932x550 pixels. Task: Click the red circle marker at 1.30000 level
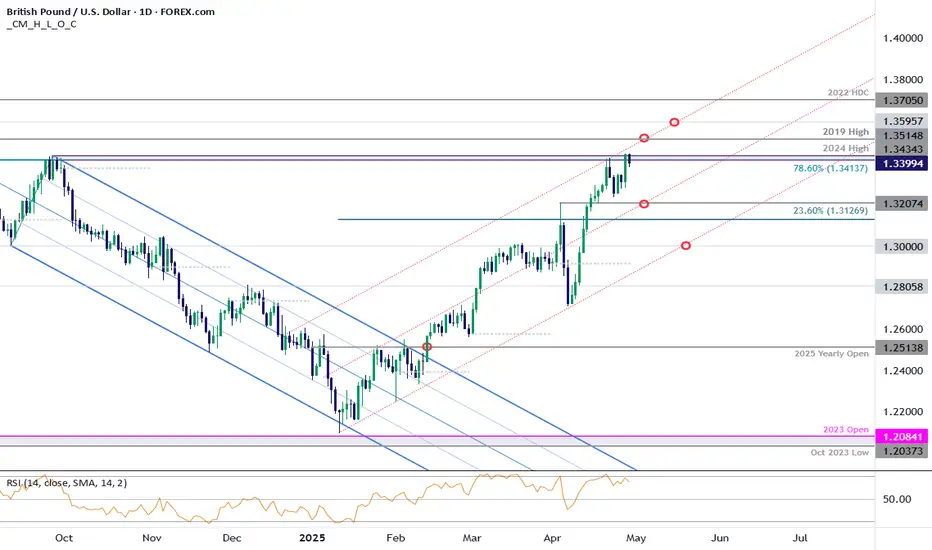click(x=686, y=246)
